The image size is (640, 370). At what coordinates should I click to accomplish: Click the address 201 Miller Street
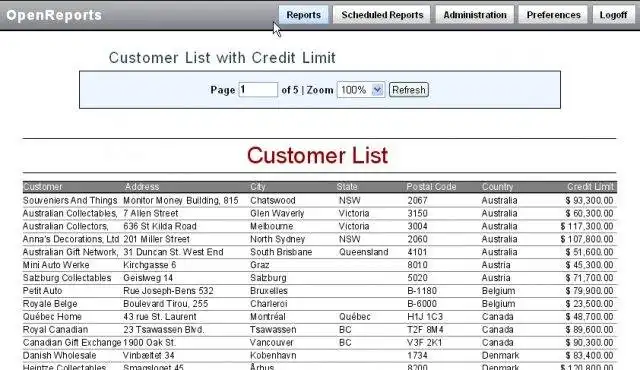[156, 239]
